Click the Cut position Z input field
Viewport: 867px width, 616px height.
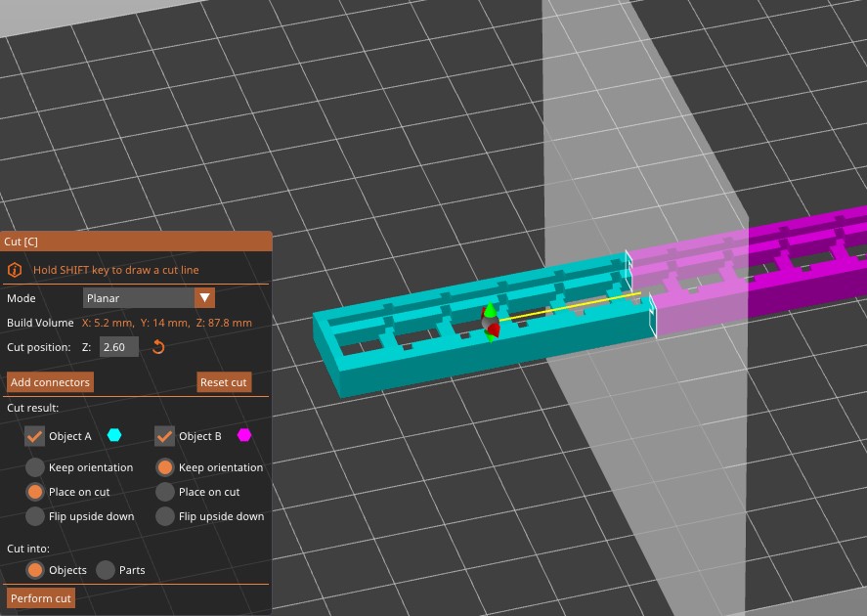tap(119, 347)
